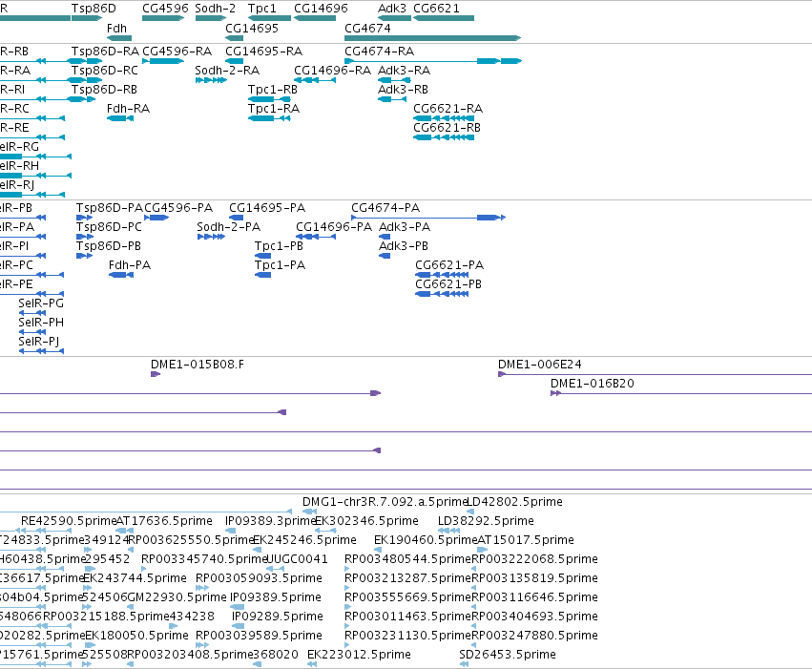
Task: Click the long CG4674 gene arrow bar
Action: click(x=432, y=38)
